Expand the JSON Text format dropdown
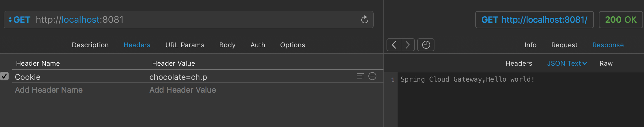The height and width of the screenshot is (127, 644). coord(567,63)
